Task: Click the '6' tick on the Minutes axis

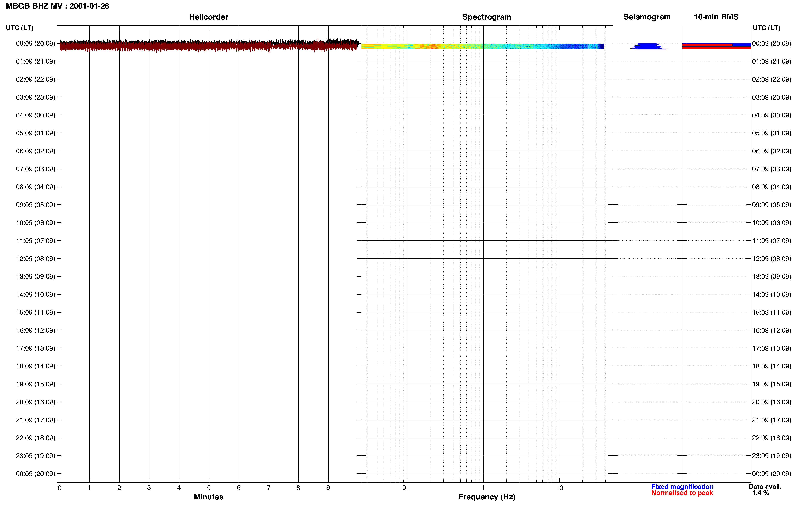Action: pyautogui.click(x=239, y=487)
